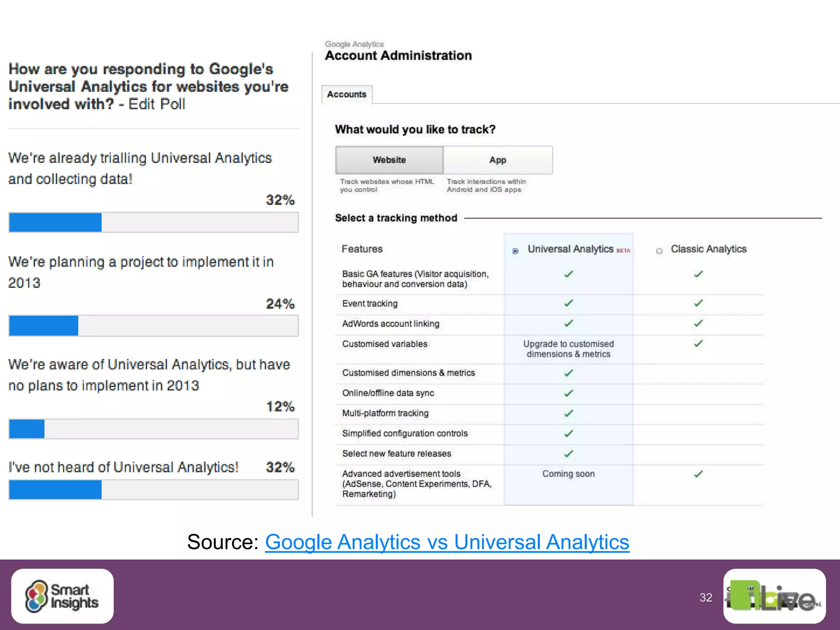Click 'What would you like to track?' text

(x=415, y=130)
